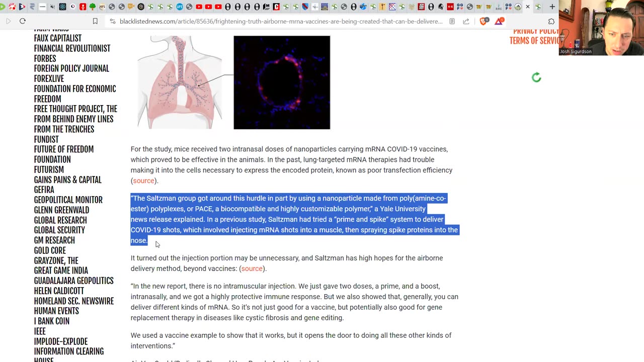Click the Josh Sigurdson webcam overlay
644x362 pixels.
click(x=601, y=28)
